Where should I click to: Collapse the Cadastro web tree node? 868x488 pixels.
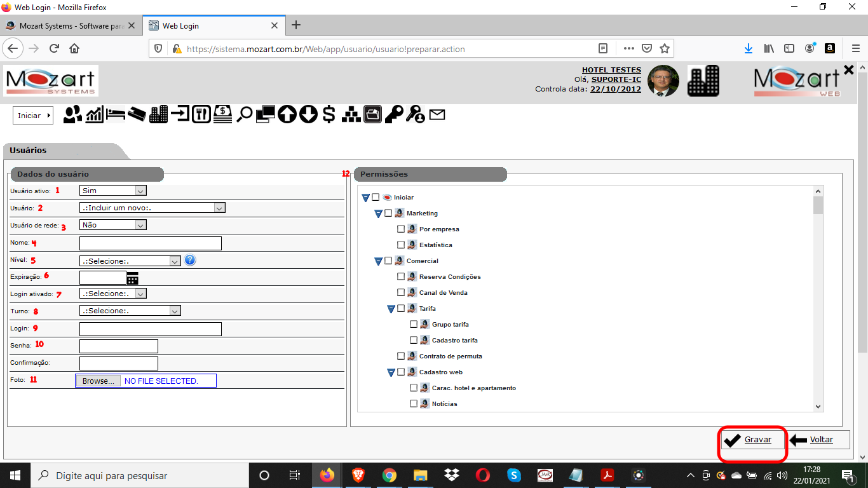[x=391, y=372]
